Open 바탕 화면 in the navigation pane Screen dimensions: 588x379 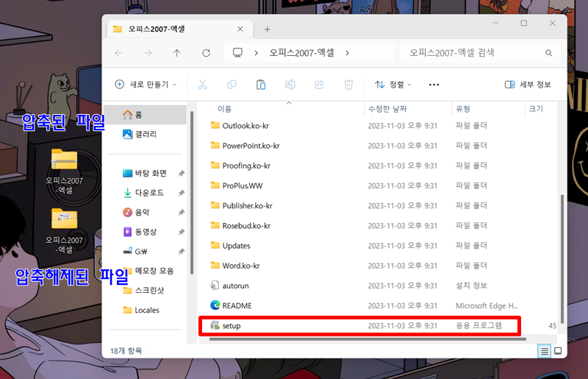tap(145, 173)
